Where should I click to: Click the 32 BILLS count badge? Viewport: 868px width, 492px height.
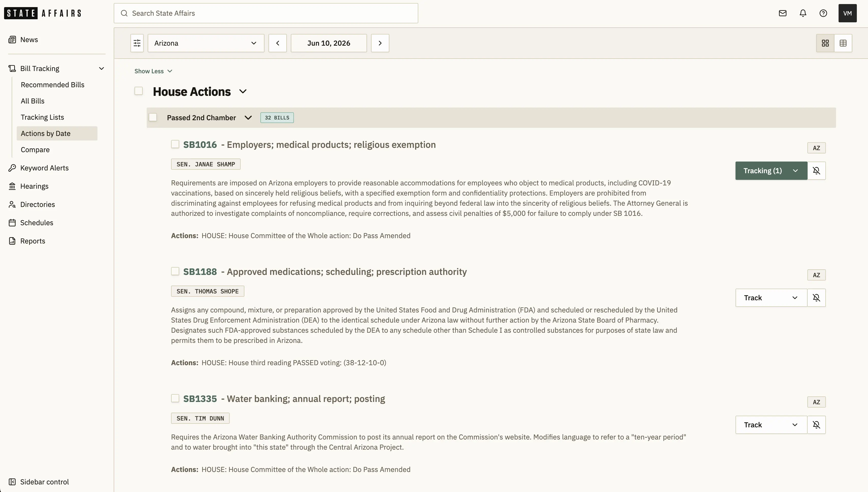pyautogui.click(x=277, y=118)
